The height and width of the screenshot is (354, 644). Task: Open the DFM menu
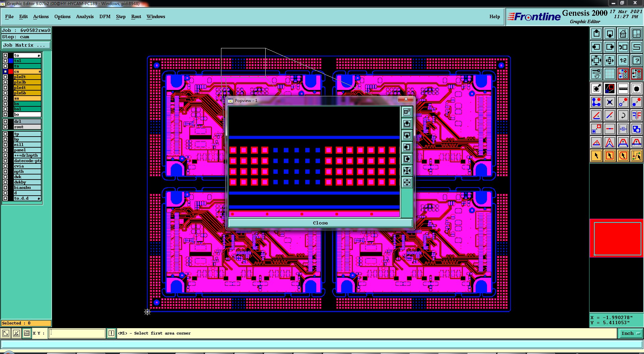105,16
